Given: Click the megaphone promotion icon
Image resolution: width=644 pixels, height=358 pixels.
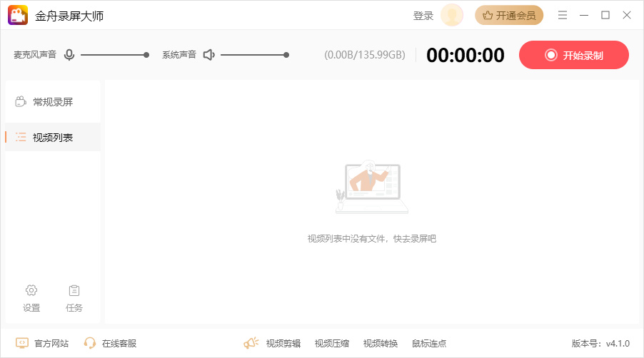Looking at the screenshot, I should pos(251,343).
